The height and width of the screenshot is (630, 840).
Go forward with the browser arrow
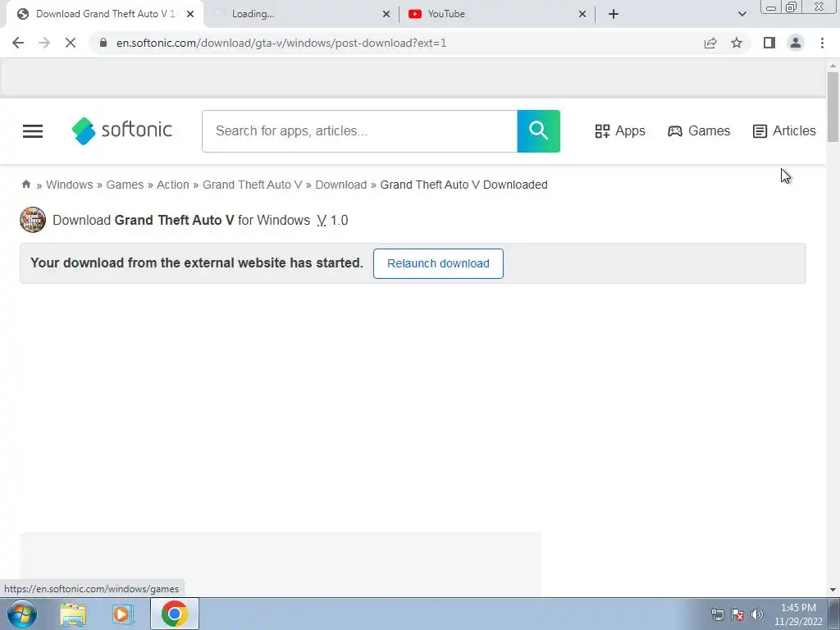tap(44, 43)
